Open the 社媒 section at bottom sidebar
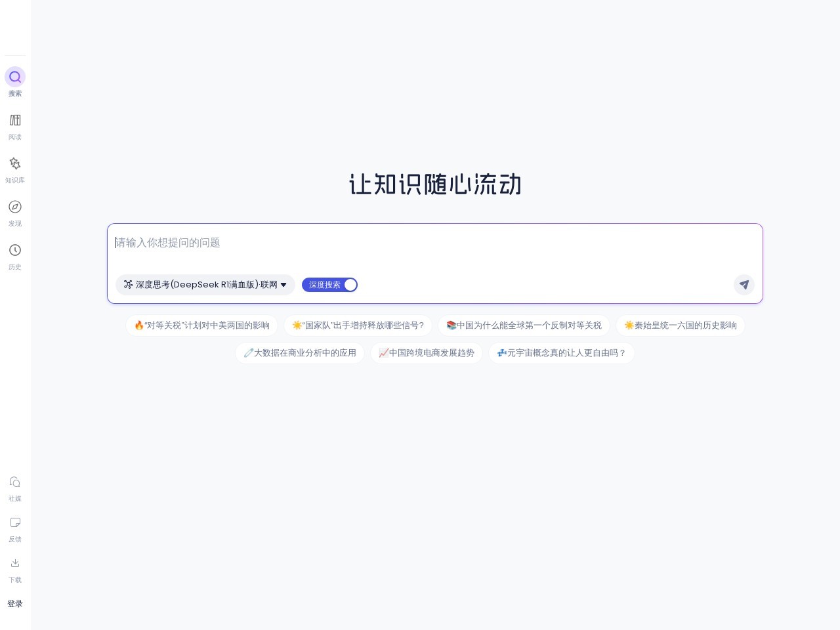This screenshot has width=840, height=630. 14,482
